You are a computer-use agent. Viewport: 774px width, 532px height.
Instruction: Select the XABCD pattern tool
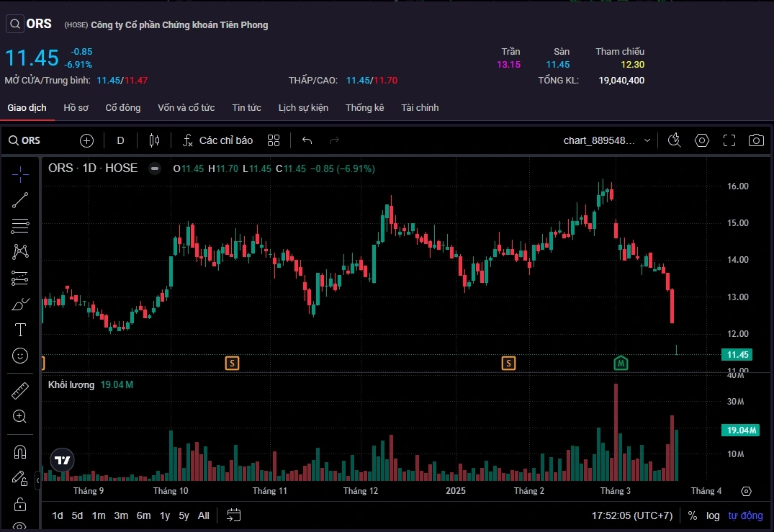[20, 252]
